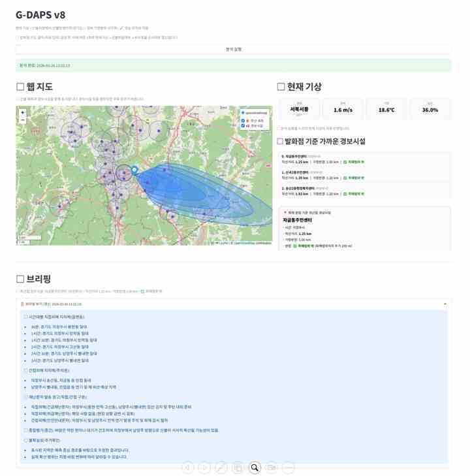
Task: Click the magnifier icon in the bottom toolbar
Action: [255, 468]
